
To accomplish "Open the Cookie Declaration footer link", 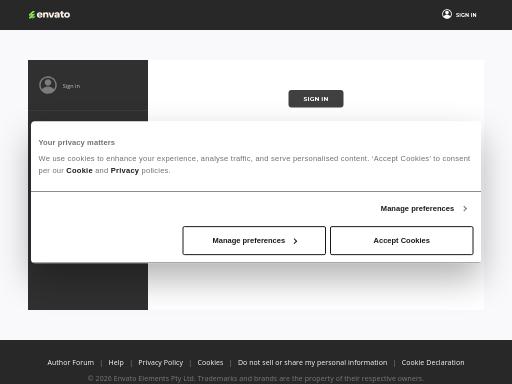I will (433, 363).
